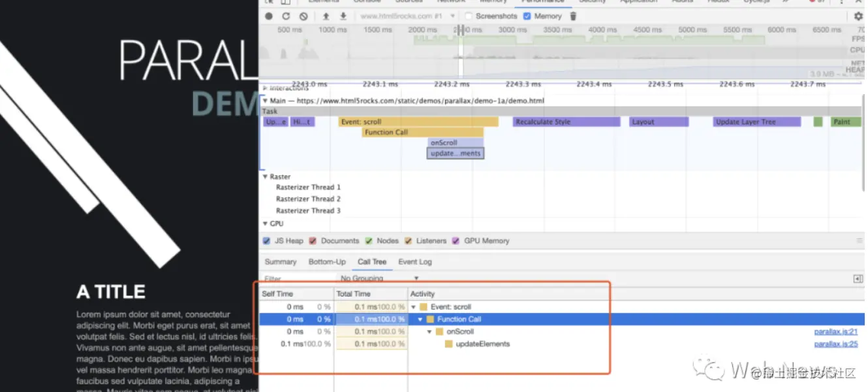Select the Call Tree tab

click(x=372, y=262)
